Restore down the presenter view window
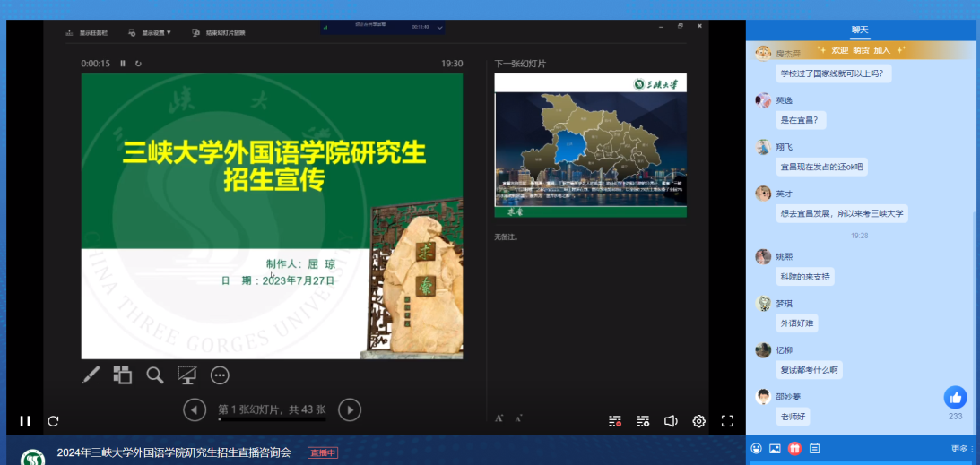The width and height of the screenshot is (980, 465). [681, 26]
